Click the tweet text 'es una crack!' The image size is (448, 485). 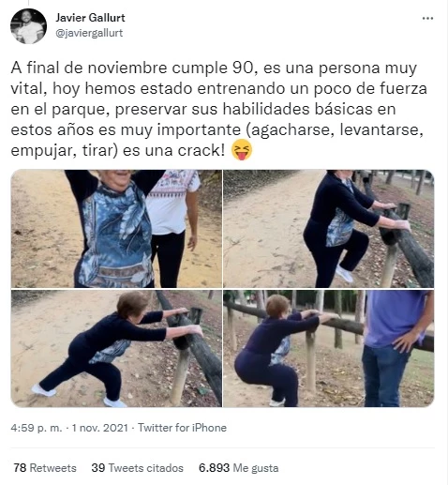tap(173, 151)
